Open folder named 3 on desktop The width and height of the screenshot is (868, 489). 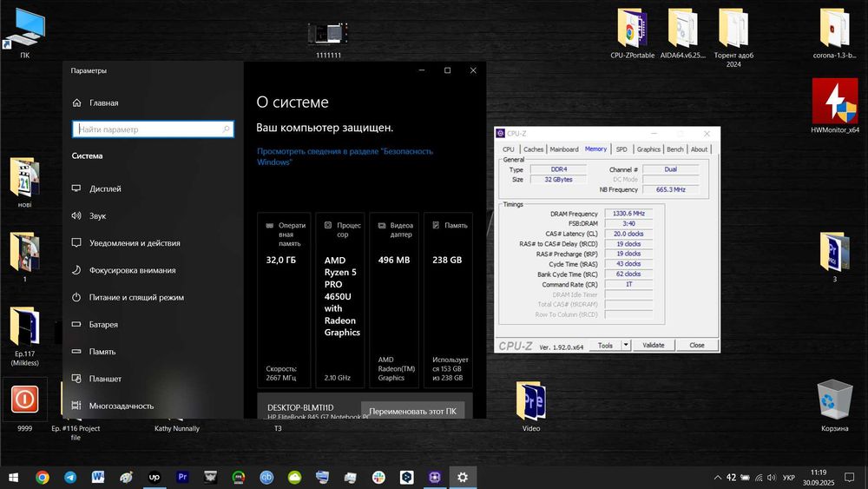pyautogui.click(x=835, y=256)
